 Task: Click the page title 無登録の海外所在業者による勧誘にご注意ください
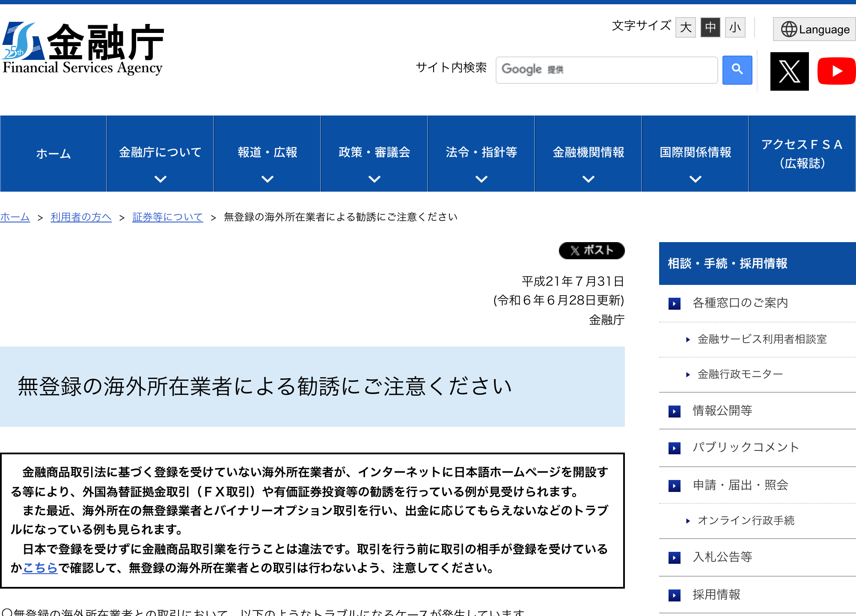tap(265, 386)
